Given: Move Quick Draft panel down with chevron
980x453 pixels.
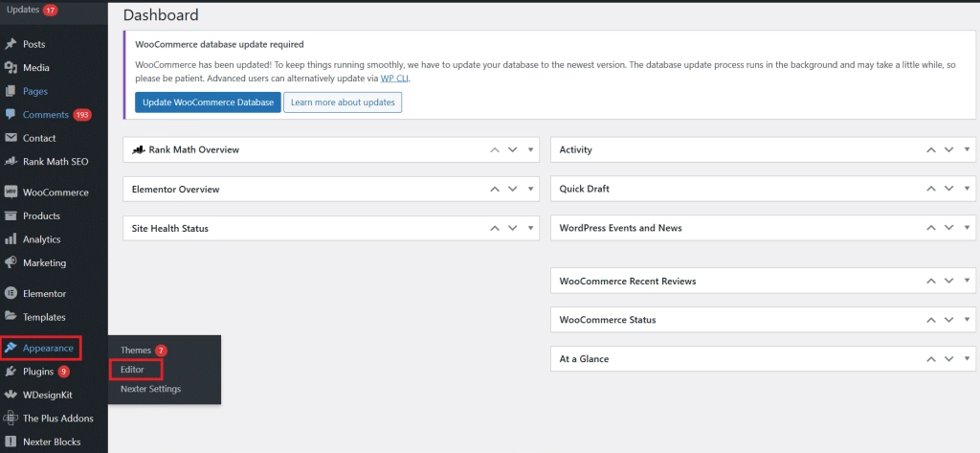Looking at the screenshot, I should click(x=948, y=189).
